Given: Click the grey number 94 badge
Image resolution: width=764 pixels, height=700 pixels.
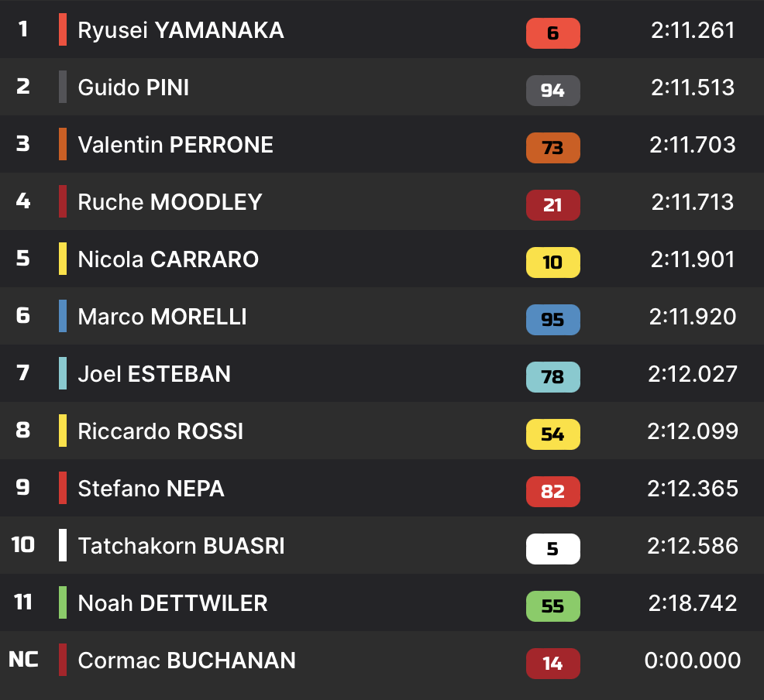Looking at the screenshot, I should 552,91.
